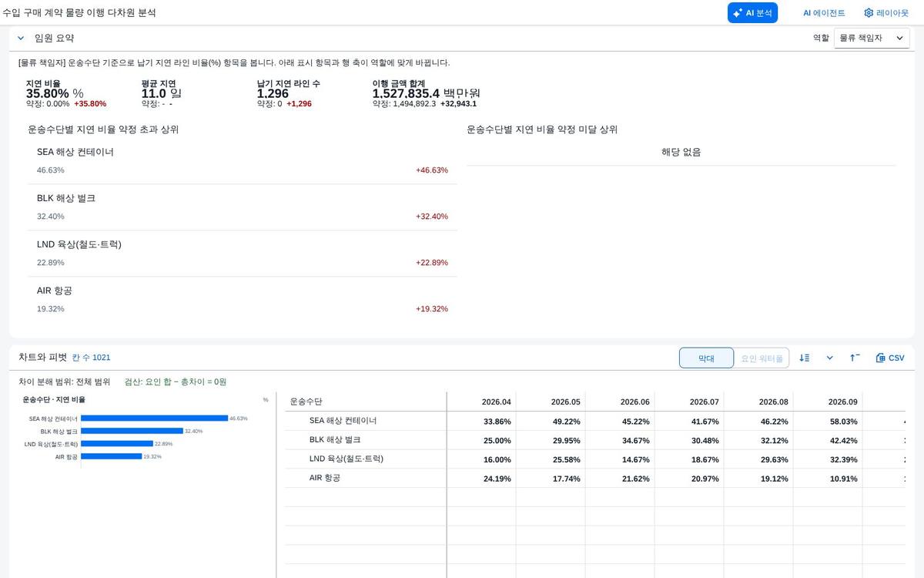Collapse the 임원 요약 section
The height and width of the screenshot is (578, 924).
click(x=21, y=38)
